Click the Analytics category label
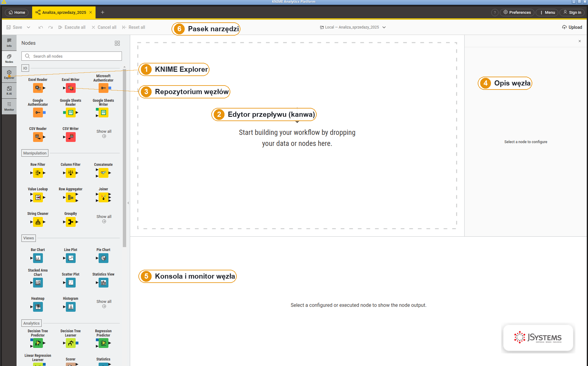This screenshot has height=366, width=588. (32, 323)
